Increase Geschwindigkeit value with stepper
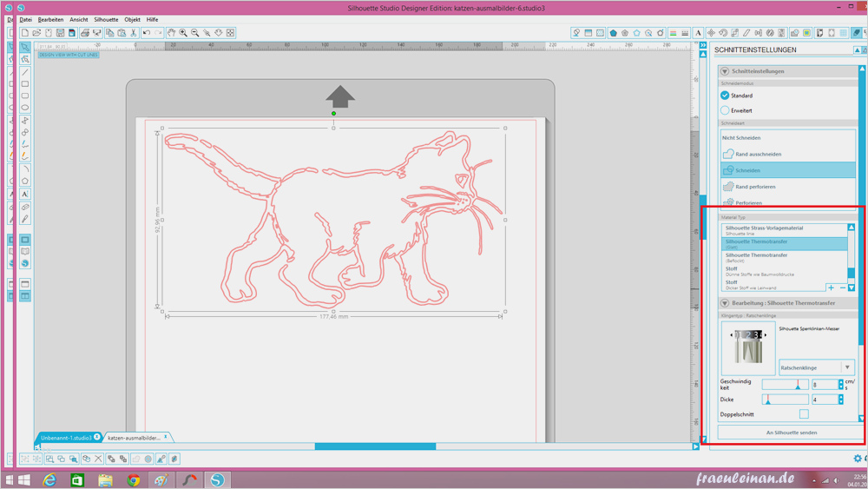The image size is (868, 489). [x=841, y=381]
